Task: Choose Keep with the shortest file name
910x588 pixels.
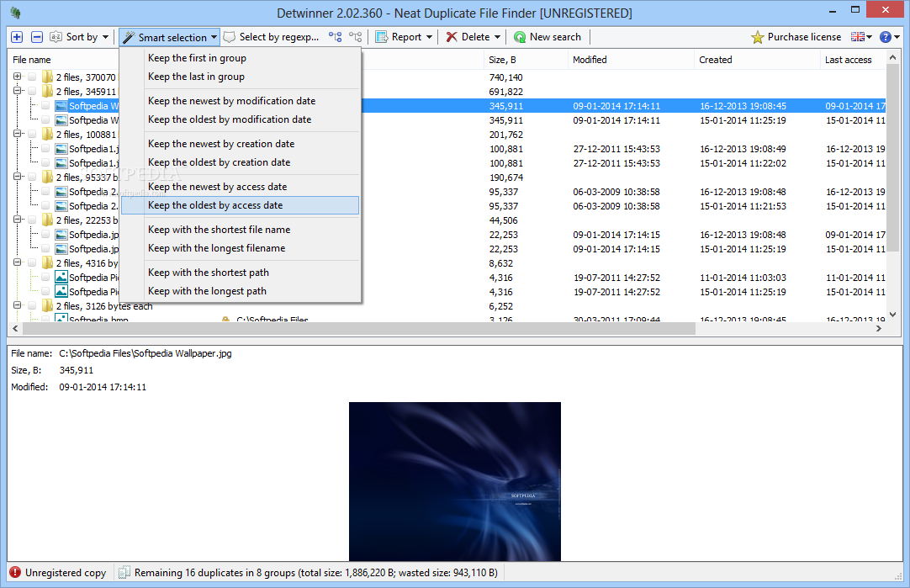Action: (241, 230)
